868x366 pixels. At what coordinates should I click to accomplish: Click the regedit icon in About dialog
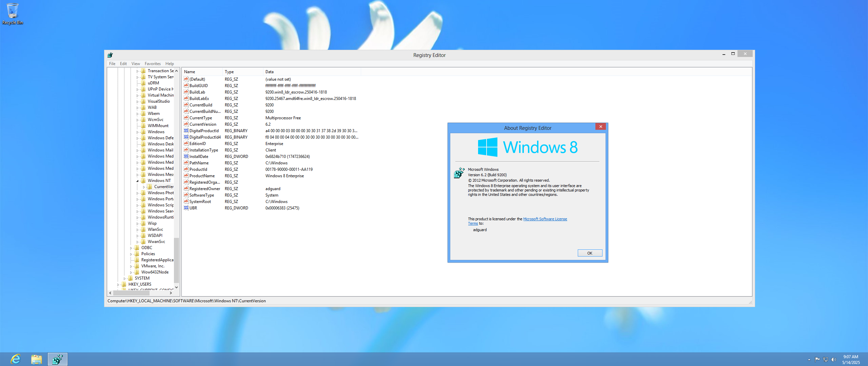(459, 172)
